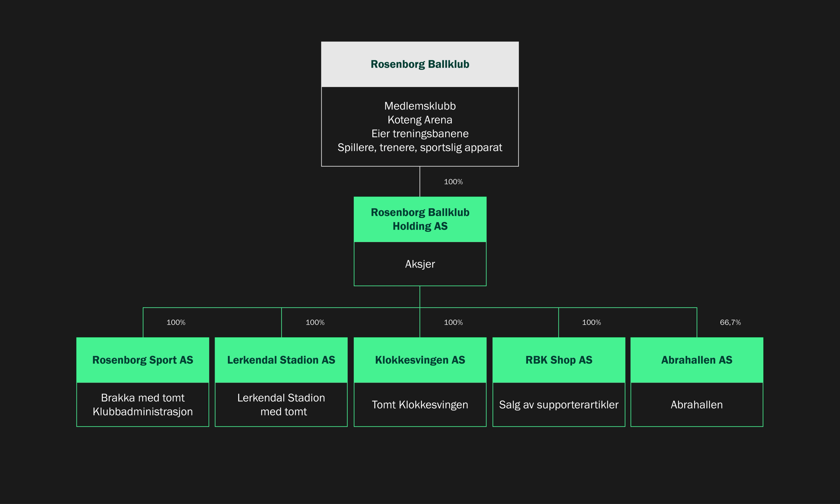Click the Rosenborg Ballklub header box
840x504 pixels.
tap(420, 64)
